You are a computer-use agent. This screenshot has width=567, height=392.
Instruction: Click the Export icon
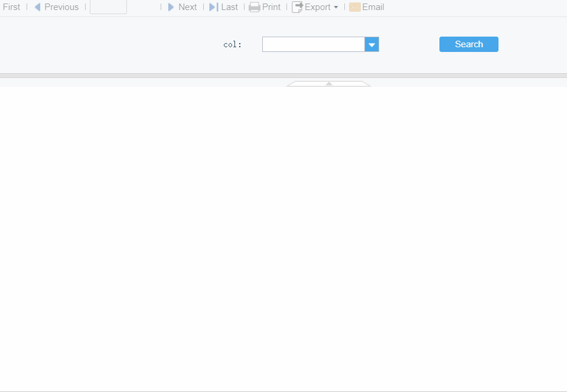[x=296, y=7]
